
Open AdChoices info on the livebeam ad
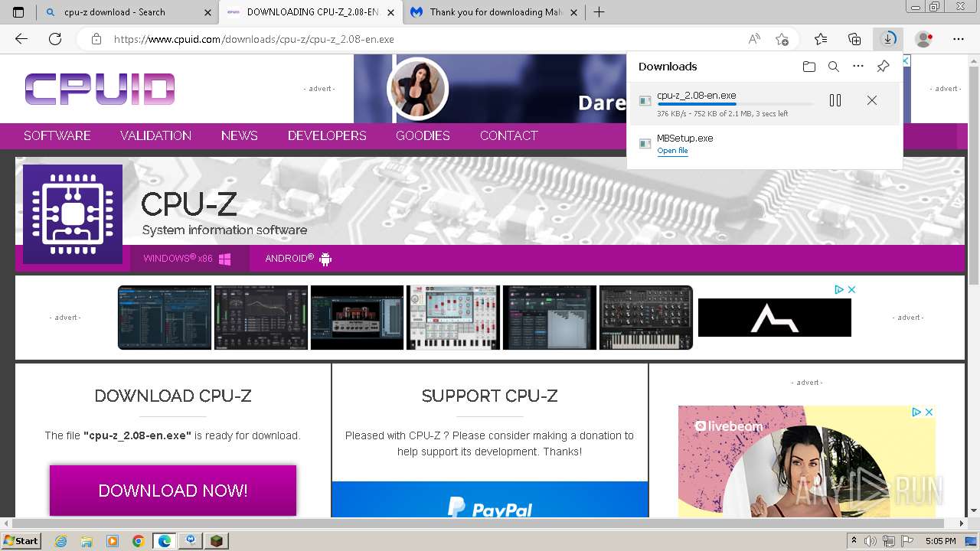click(916, 412)
